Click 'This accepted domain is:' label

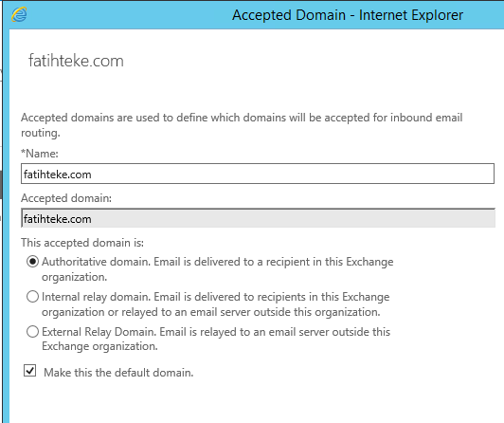(x=82, y=243)
